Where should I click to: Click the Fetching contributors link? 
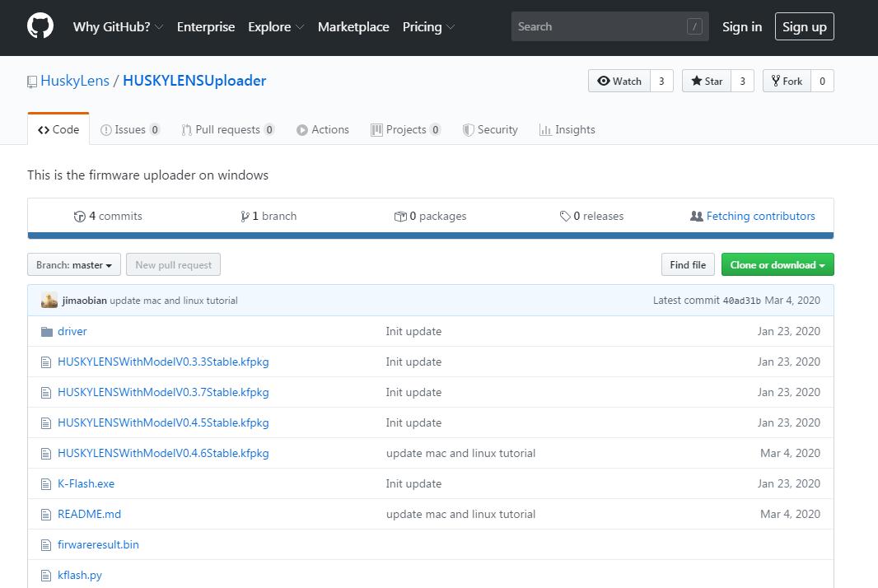[x=760, y=216]
